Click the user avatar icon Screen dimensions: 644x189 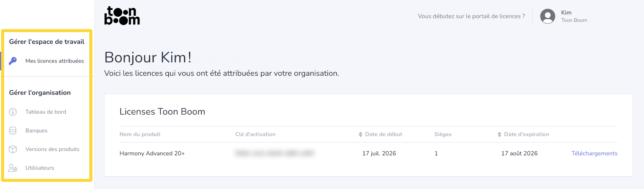[548, 16]
